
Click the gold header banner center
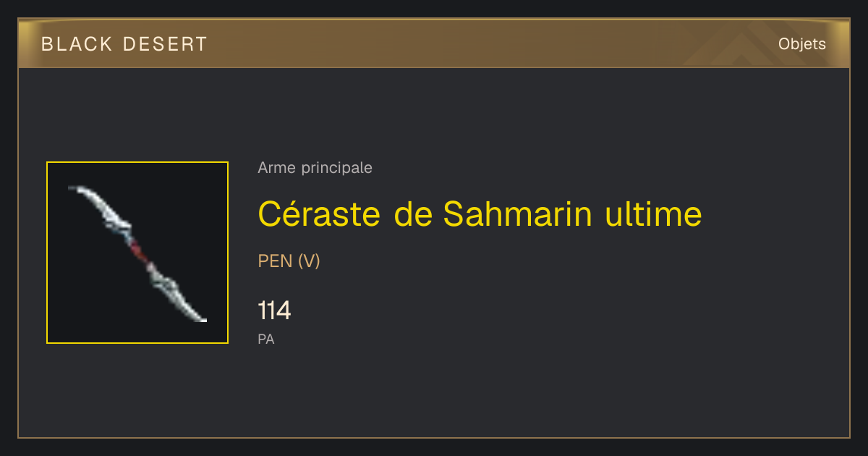point(434,43)
